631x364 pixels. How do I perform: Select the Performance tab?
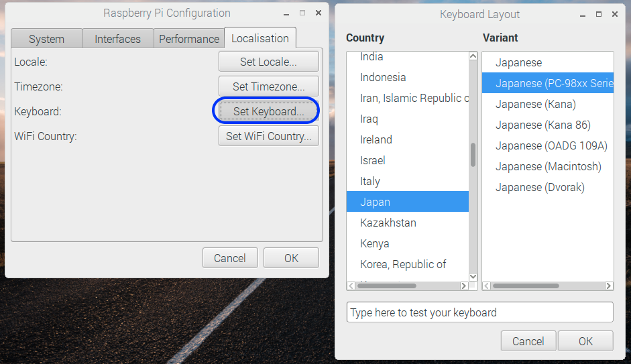coord(188,39)
